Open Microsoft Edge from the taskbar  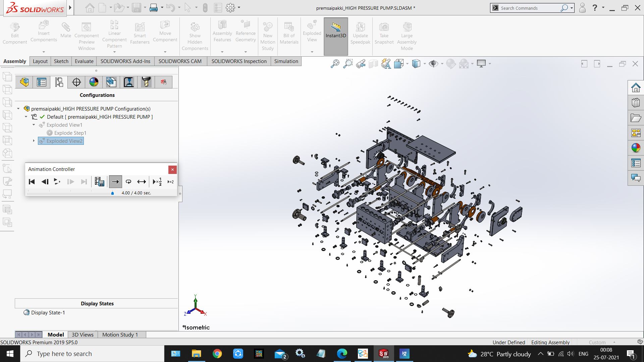tap(342, 354)
